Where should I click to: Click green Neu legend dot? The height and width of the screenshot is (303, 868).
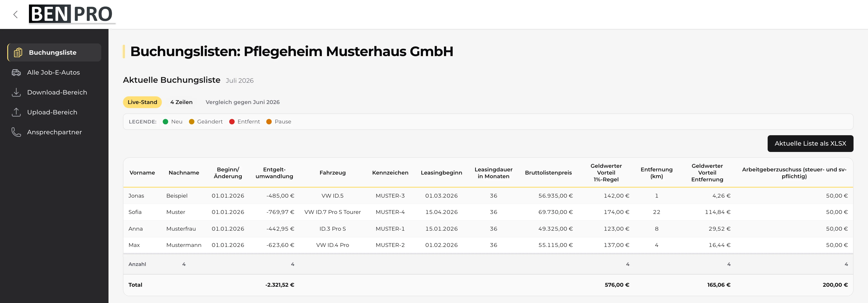(165, 122)
